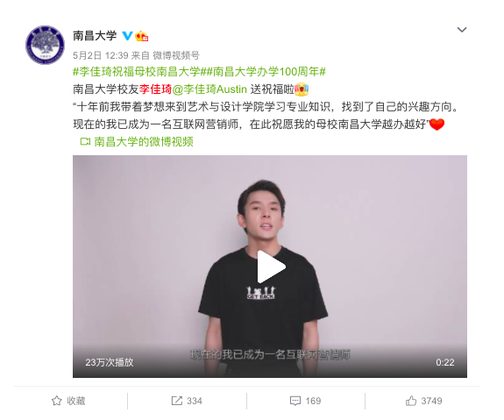Like the post with thumbs-up 3749
The image size is (504, 420).
coord(411,401)
